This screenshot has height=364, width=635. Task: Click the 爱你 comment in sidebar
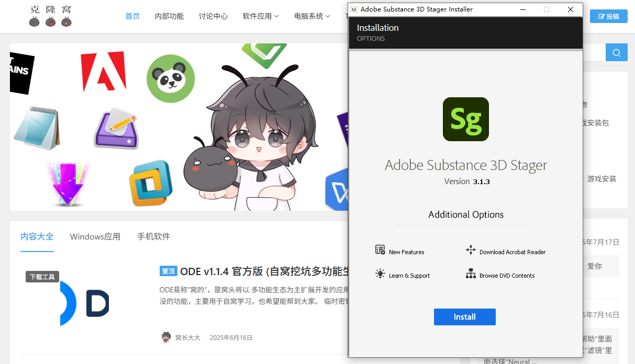click(x=594, y=266)
